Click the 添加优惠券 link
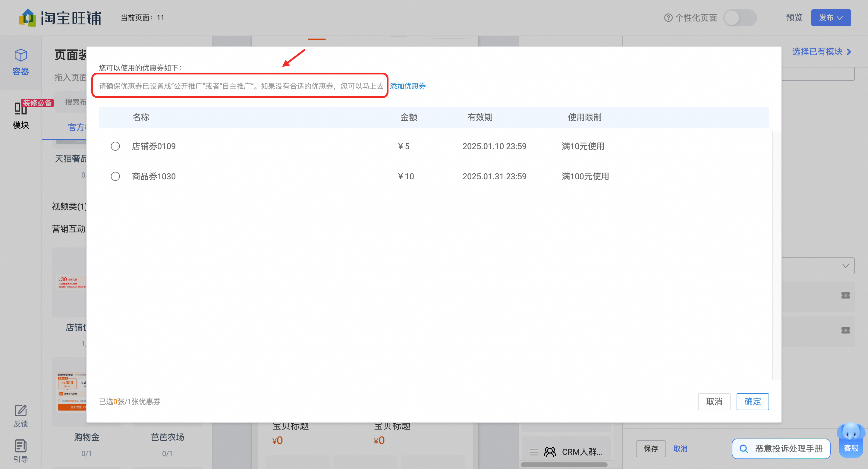Screen dimensions: 868x469 tap(408, 86)
